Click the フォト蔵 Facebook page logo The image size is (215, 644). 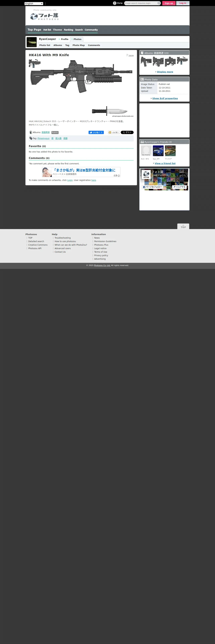coord(146,175)
